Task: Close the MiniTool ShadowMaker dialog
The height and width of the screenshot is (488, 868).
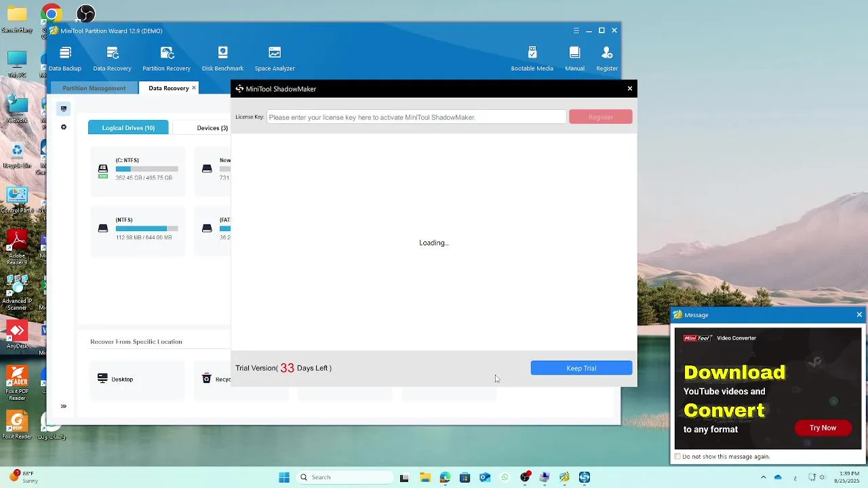Action: [629, 88]
